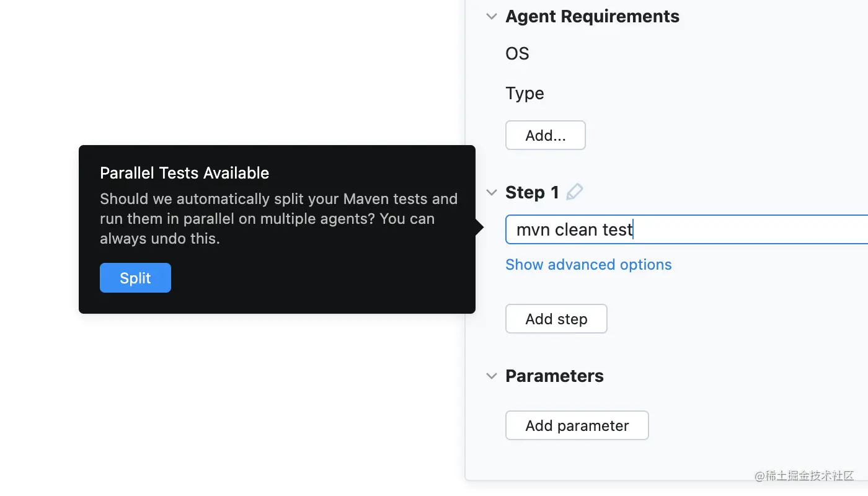868x496 pixels.
Task: Click the Add... requirement button
Action: [546, 136]
